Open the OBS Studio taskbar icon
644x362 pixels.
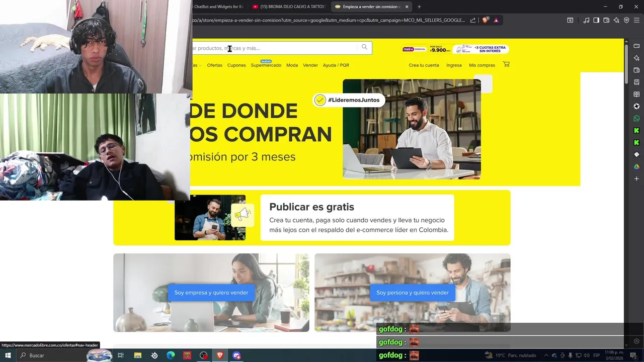coord(203,355)
